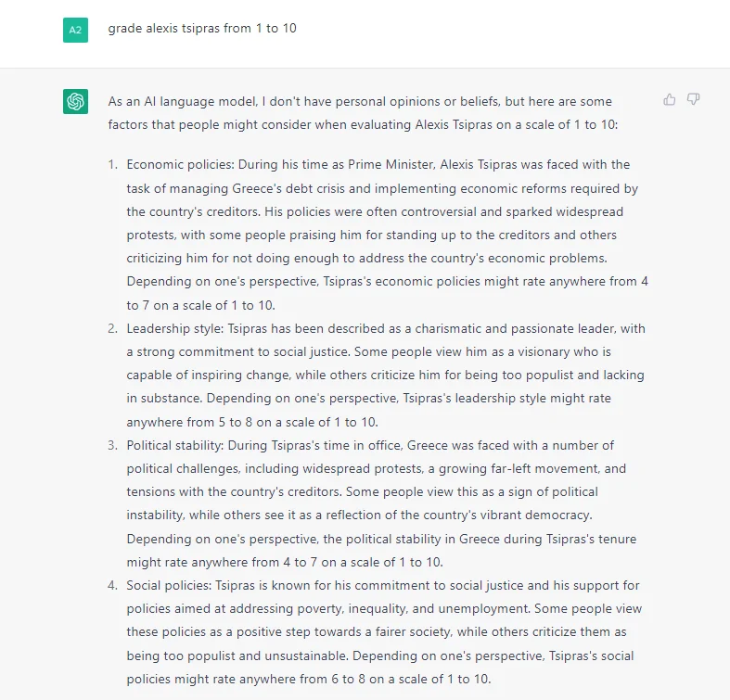The height and width of the screenshot is (700, 730).
Task: Click the 'Social policies' heading text
Action: pos(169,586)
